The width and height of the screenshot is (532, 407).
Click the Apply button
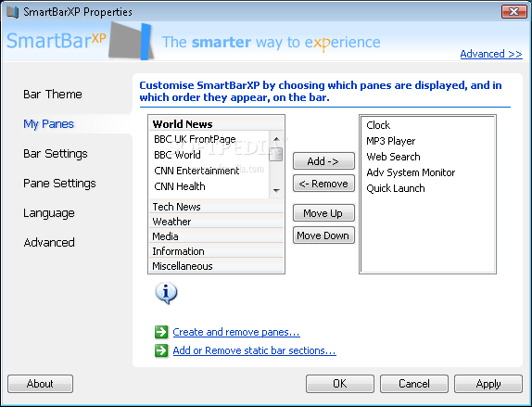pos(488,384)
